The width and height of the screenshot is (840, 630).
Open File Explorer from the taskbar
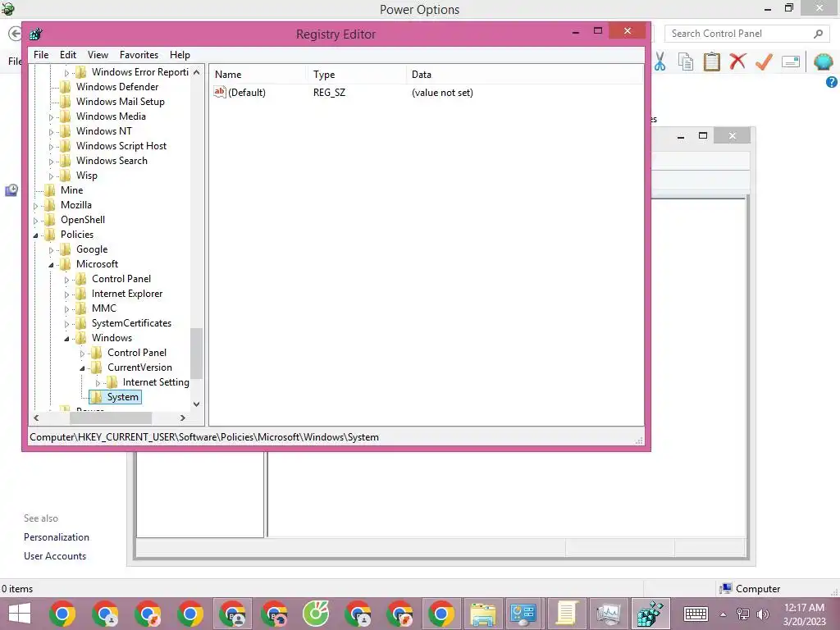(x=482, y=614)
